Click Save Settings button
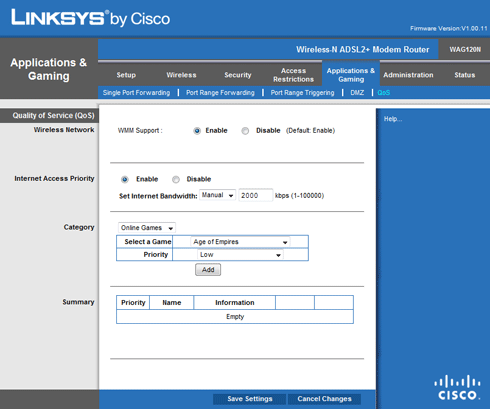The width and height of the screenshot is (490, 409). click(250, 399)
